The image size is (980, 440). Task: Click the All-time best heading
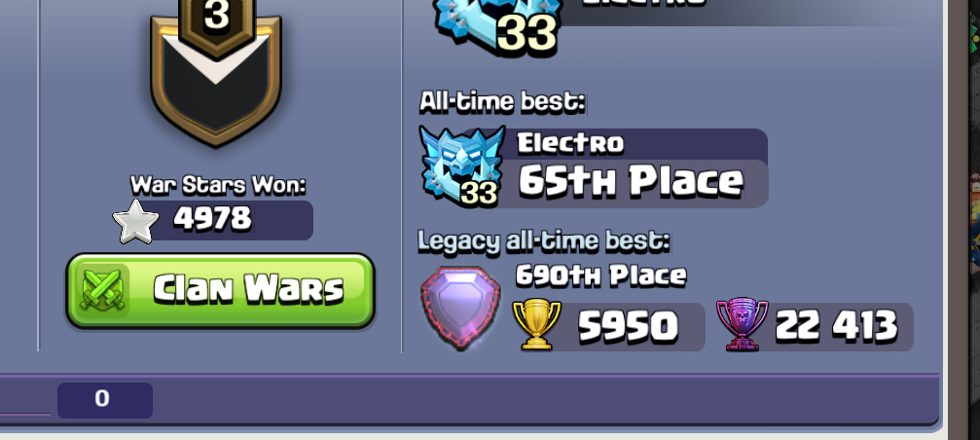tap(502, 101)
